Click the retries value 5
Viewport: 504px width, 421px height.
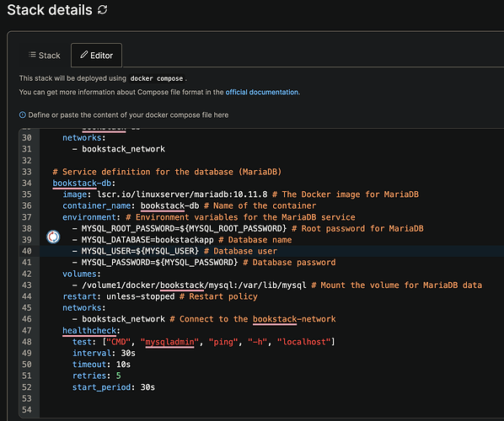pos(119,376)
